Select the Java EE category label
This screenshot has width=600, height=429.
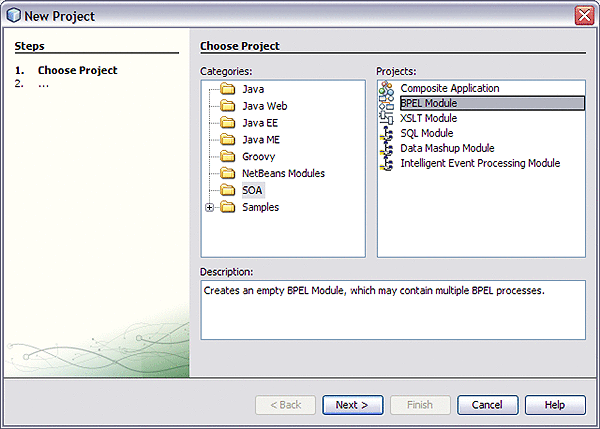click(x=260, y=123)
